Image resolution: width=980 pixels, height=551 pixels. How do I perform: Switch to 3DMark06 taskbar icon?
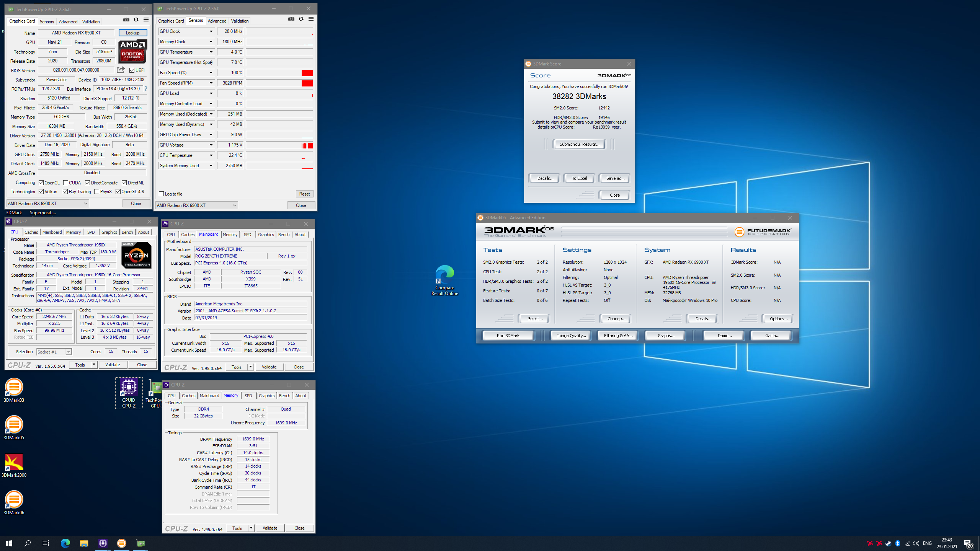point(121,543)
